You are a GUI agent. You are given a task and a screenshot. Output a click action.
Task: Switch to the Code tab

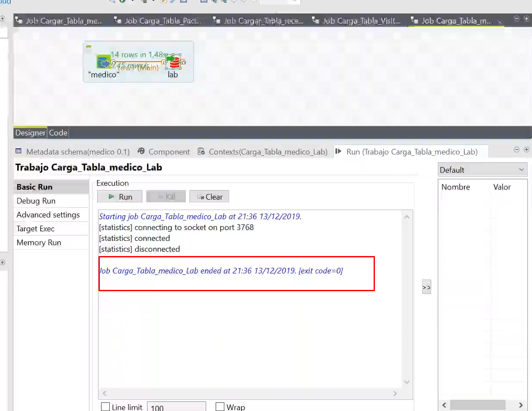click(58, 133)
